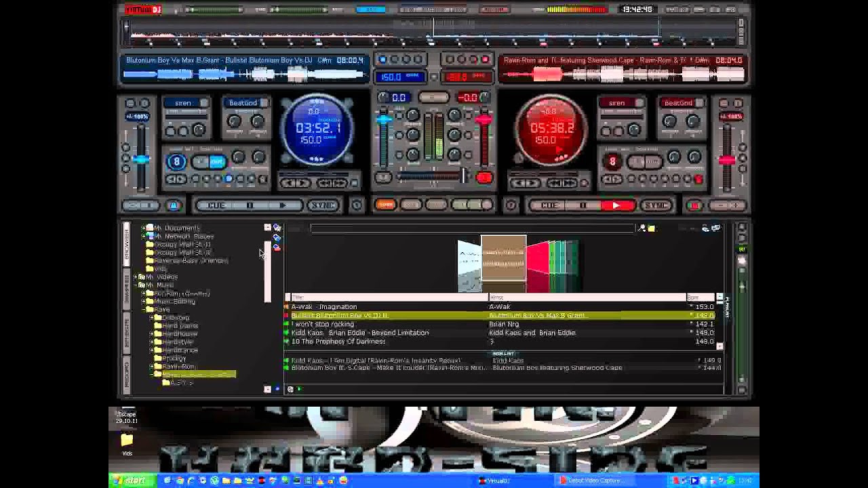Pause the right red deck
The image size is (868, 488).
583,205
